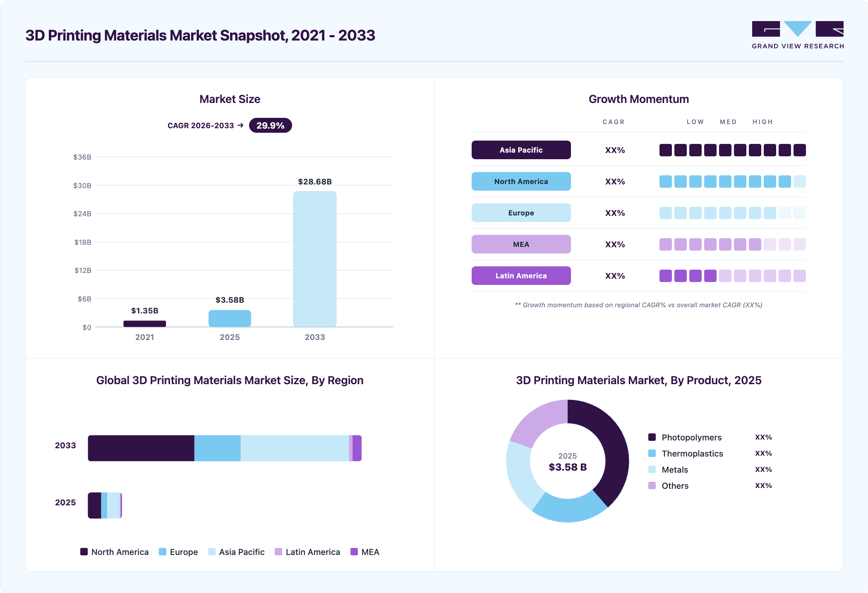Click the Growth Momentum heading
The height and width of the screenshot is (593, 868).
tap(639, 99)
